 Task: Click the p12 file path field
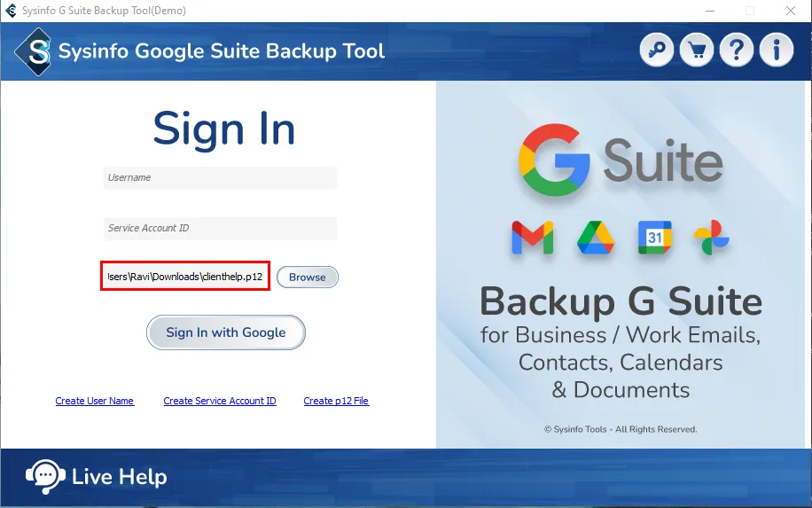coord(185,276)
